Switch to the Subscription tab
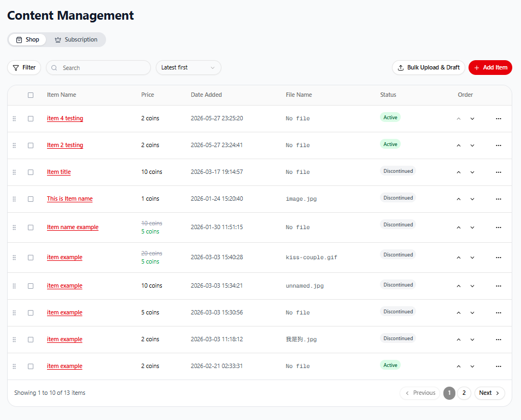The image size is (521, 420). tap(76, 39)
